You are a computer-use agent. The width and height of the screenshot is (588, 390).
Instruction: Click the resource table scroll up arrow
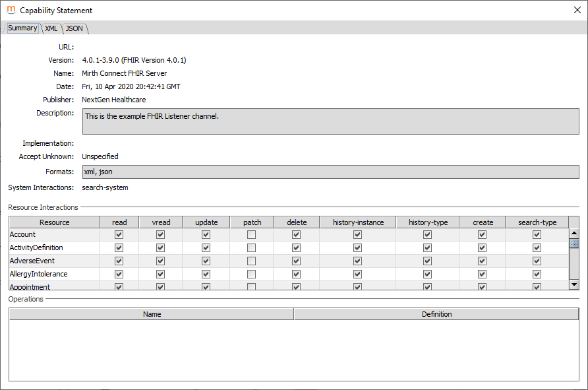pos(574,233)
